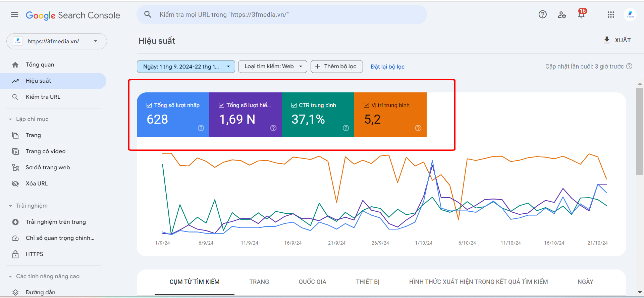
Task: Click the 16/9/24 chart date label
Action: pyautogui.click(x=293, y=243)
